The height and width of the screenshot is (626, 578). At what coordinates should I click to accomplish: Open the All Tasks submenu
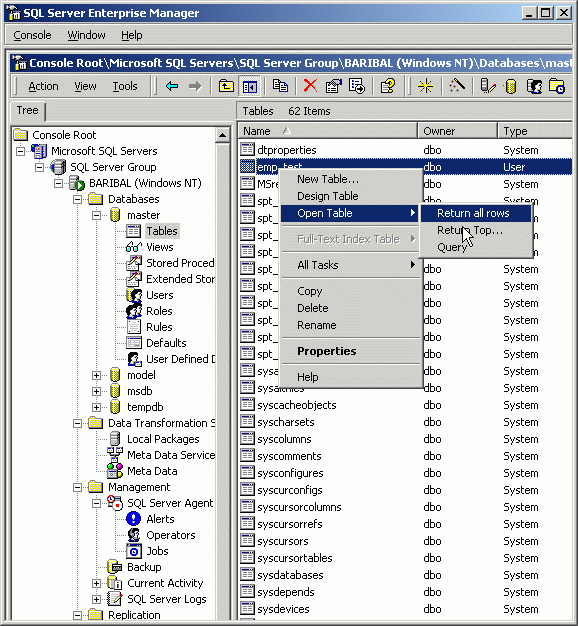coord(351,265)
